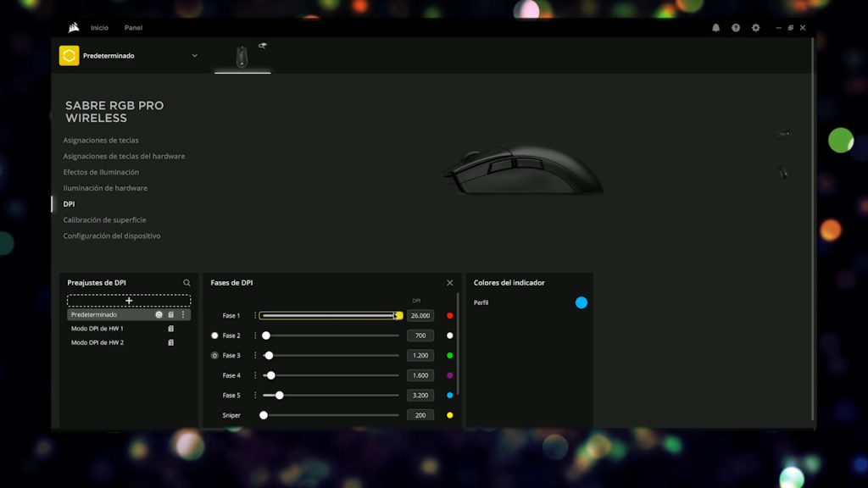Open Asignaciones de teclas del hardware
The image size is (868, 488).
pos(124,156)
